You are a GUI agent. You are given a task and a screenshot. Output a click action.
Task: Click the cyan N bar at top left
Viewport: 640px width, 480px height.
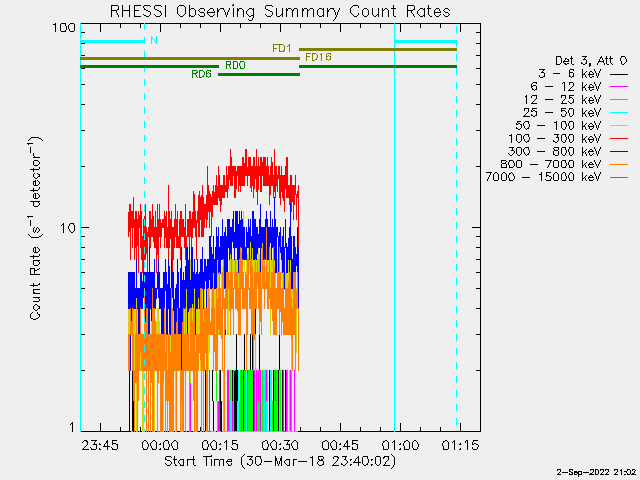[x=112, y=41]
